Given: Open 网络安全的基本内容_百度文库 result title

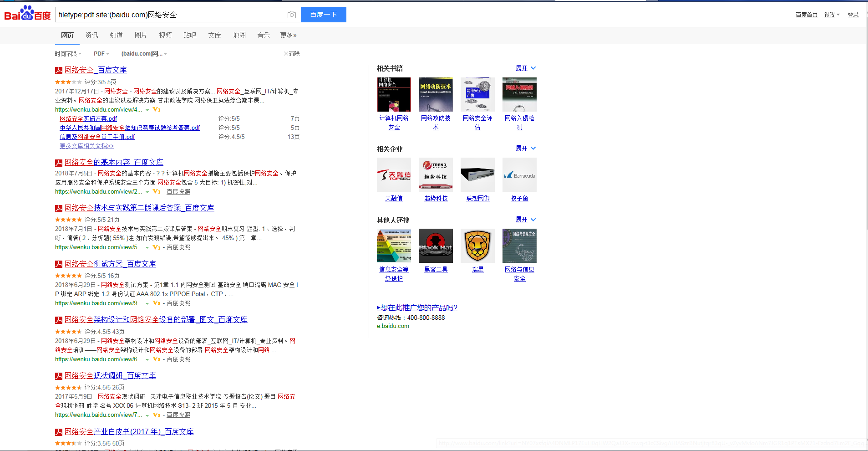Looking at the screenshot, I should (x=114, y=162).
